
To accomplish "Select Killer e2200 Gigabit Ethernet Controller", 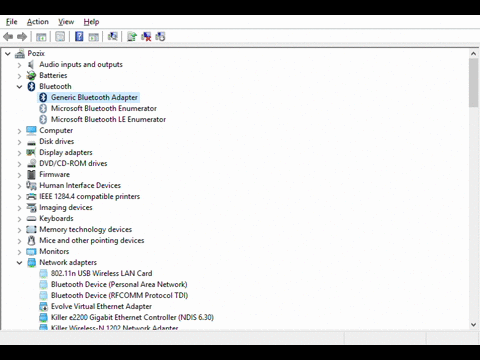I will [x=132, y=317].
